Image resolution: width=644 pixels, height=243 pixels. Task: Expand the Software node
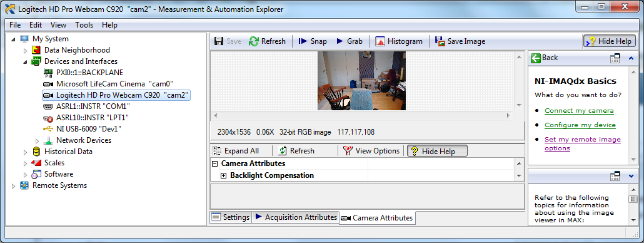[25, 174]
